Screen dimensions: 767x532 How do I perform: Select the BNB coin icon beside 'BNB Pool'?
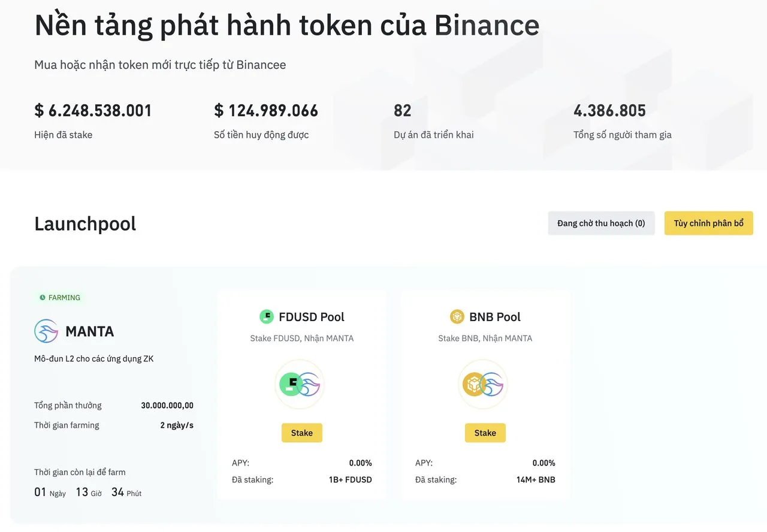coord(457,316)
